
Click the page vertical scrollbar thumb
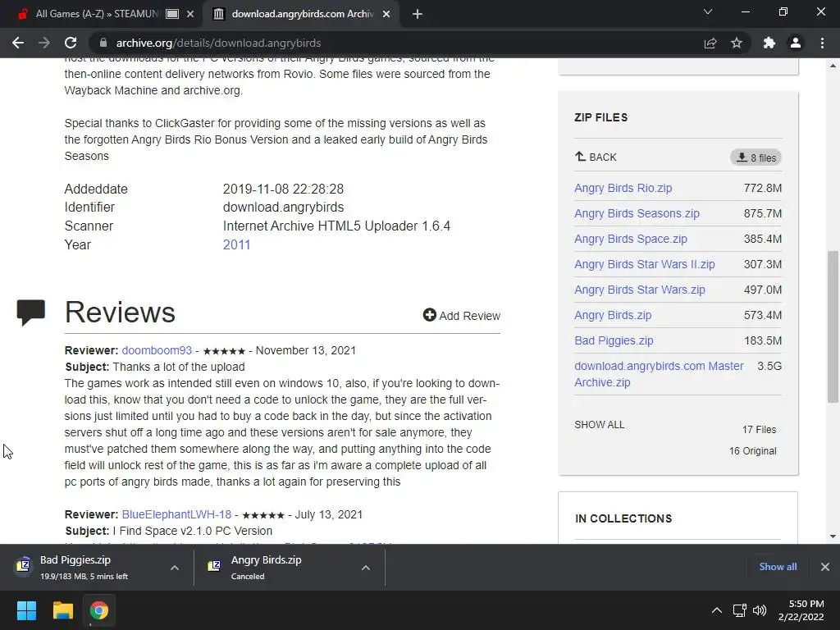click(x=833, y=326)
